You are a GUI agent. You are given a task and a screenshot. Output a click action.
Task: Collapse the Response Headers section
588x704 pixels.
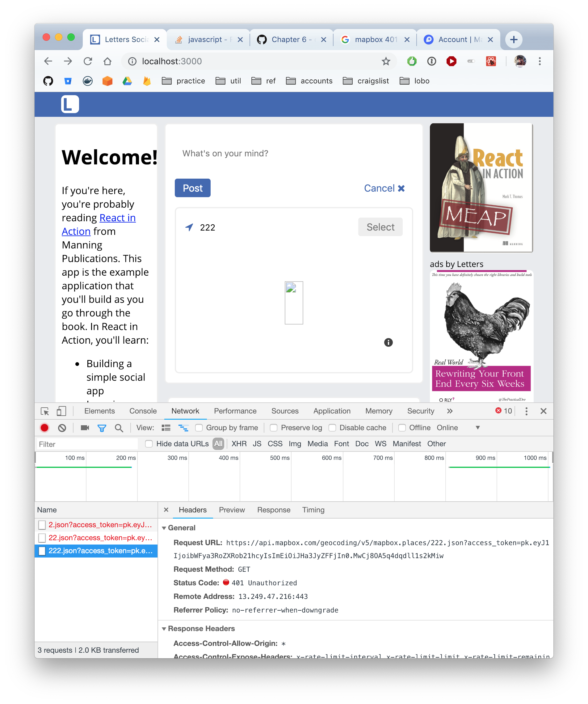(164, 629)
